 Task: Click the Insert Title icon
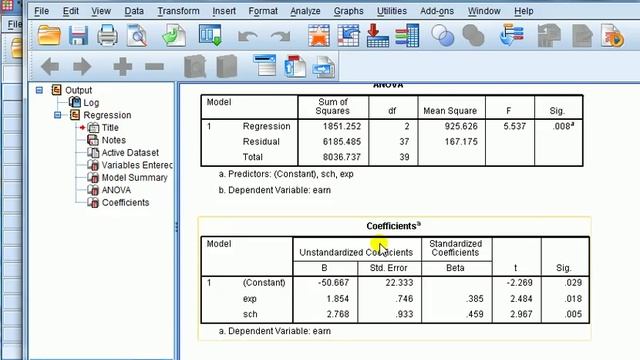coord(295,66)
